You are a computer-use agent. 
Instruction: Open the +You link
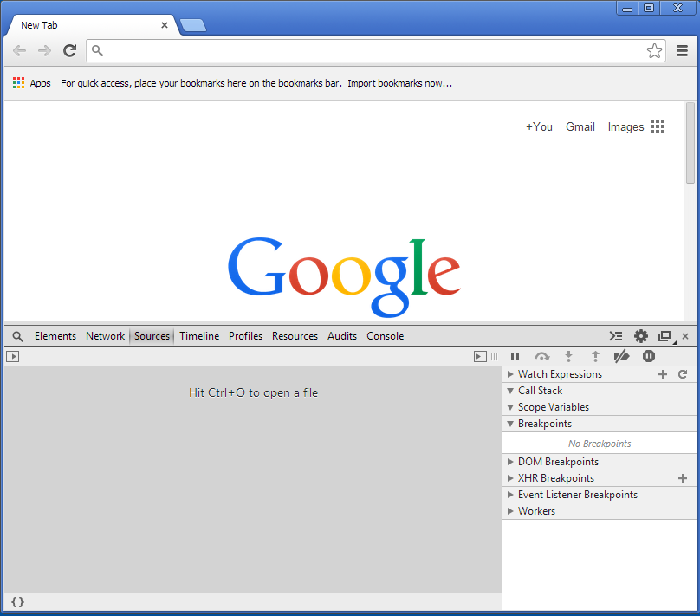(539, 126)
